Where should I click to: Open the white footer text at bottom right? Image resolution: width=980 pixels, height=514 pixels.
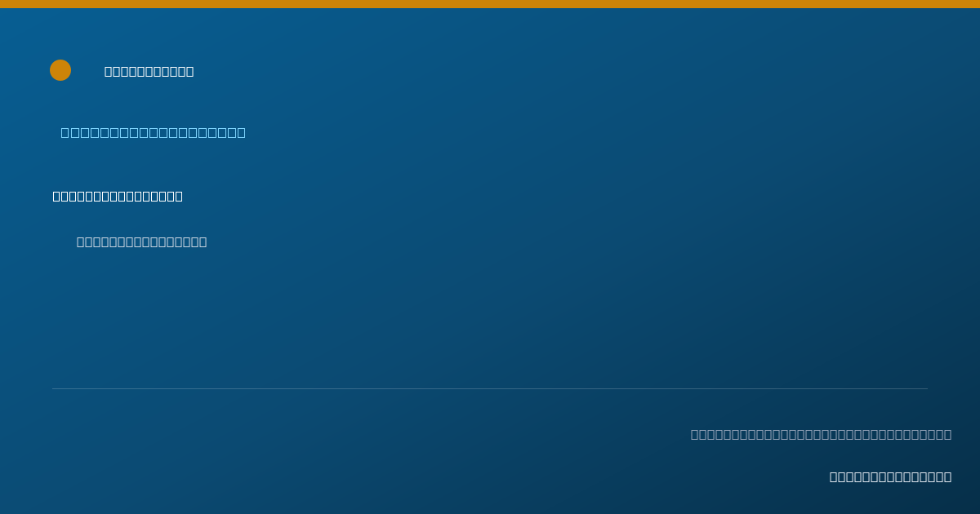[890, 476]
